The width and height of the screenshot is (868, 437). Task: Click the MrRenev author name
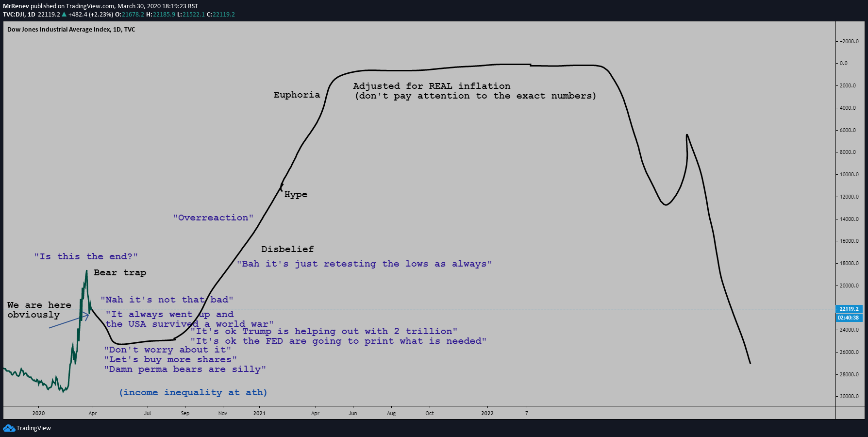point(16,6)
